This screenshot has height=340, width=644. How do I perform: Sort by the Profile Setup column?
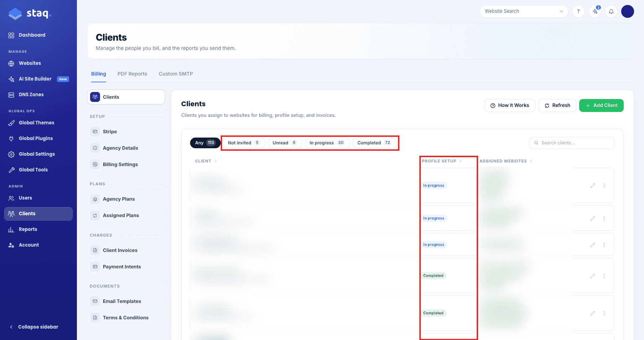[442, 161]
